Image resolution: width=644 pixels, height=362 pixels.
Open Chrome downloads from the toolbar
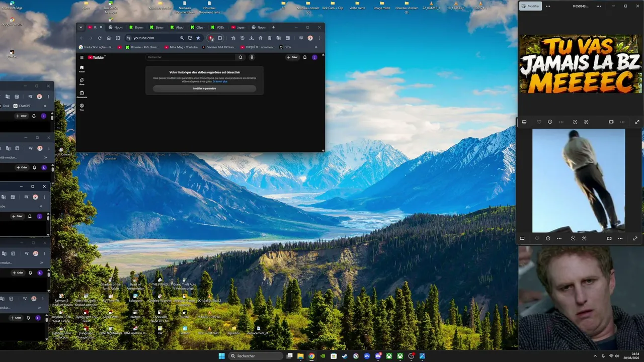[x=252, y=38]
